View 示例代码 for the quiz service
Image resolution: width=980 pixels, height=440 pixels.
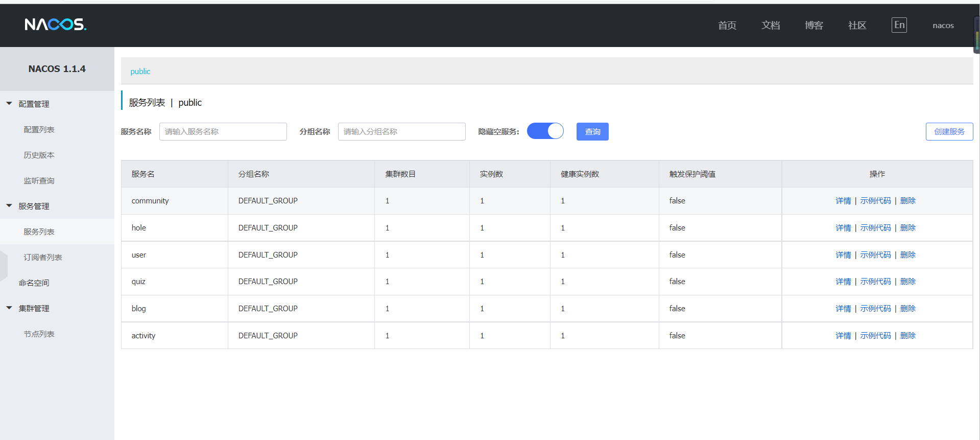click(875, 282)
